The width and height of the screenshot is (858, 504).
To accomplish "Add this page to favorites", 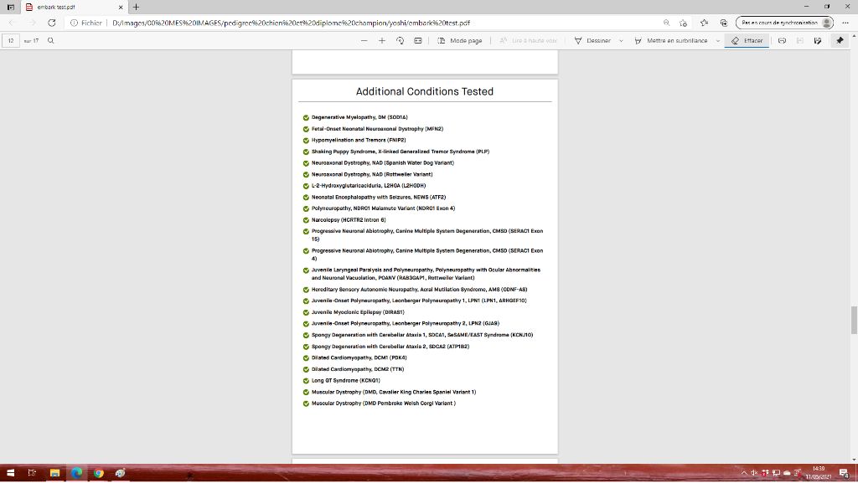I will 684,23.
